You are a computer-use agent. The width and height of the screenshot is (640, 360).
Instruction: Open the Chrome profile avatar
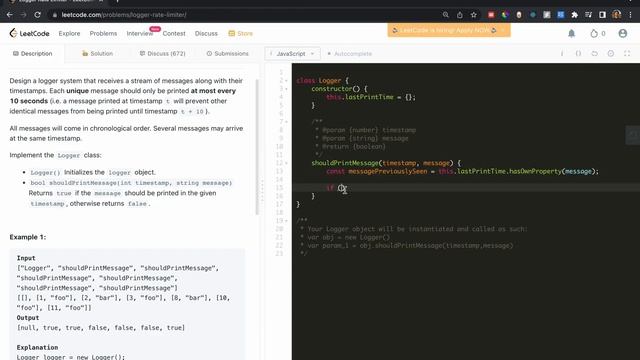click(616, 15)
